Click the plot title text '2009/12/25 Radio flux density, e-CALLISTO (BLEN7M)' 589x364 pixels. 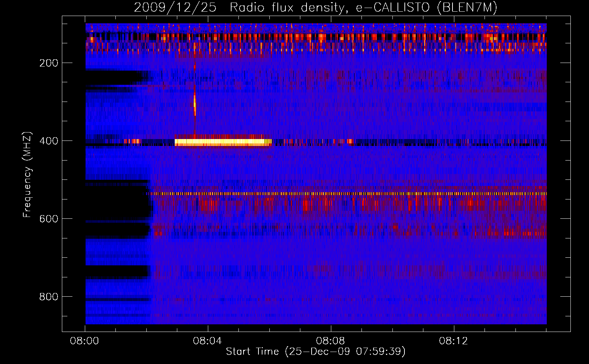pyautogui.click(x=316, y=7)
